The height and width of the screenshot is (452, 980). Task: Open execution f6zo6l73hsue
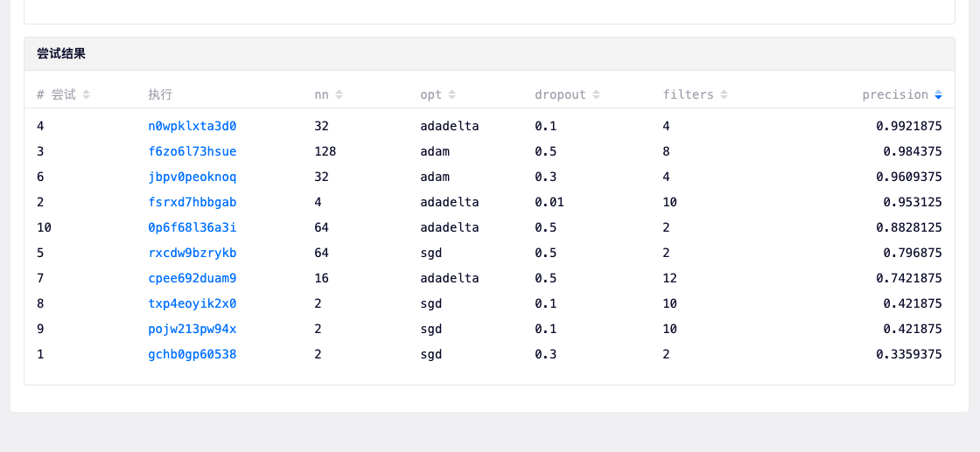click(x=192, y=151)
